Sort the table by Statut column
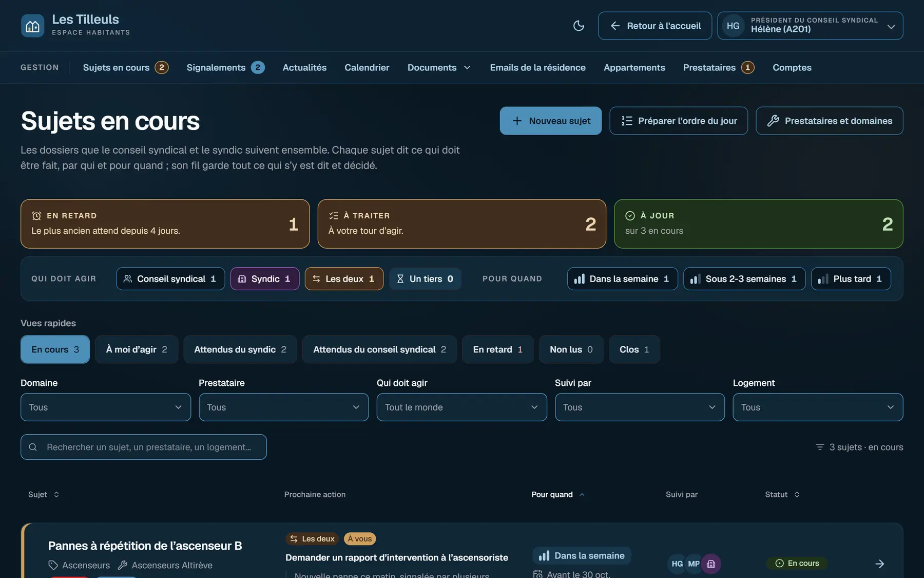Viewport: 924px width, 578px height. 782,494
